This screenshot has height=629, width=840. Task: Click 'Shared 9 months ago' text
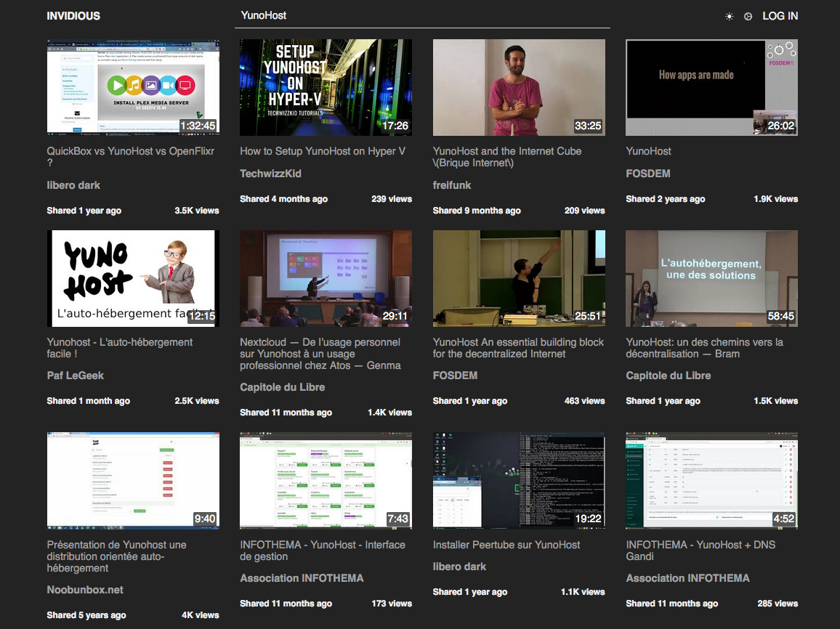coord(476,211)
